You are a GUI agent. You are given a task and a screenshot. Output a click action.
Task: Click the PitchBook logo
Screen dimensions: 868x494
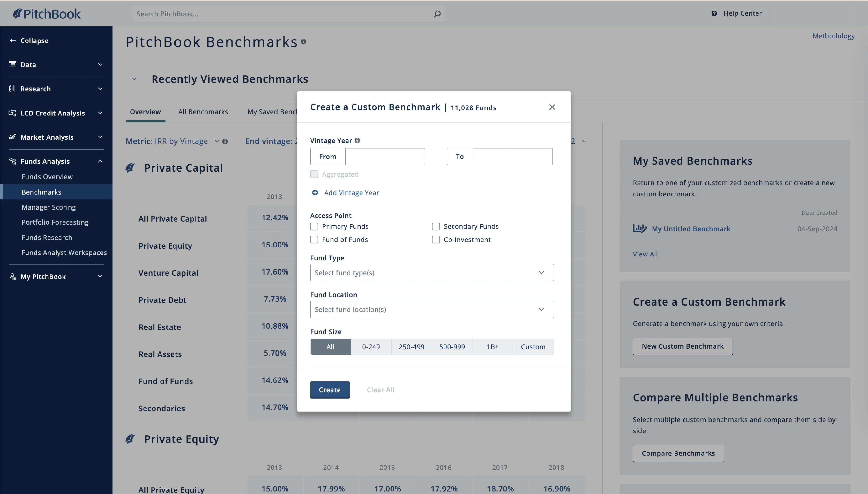tap(47, 13)
